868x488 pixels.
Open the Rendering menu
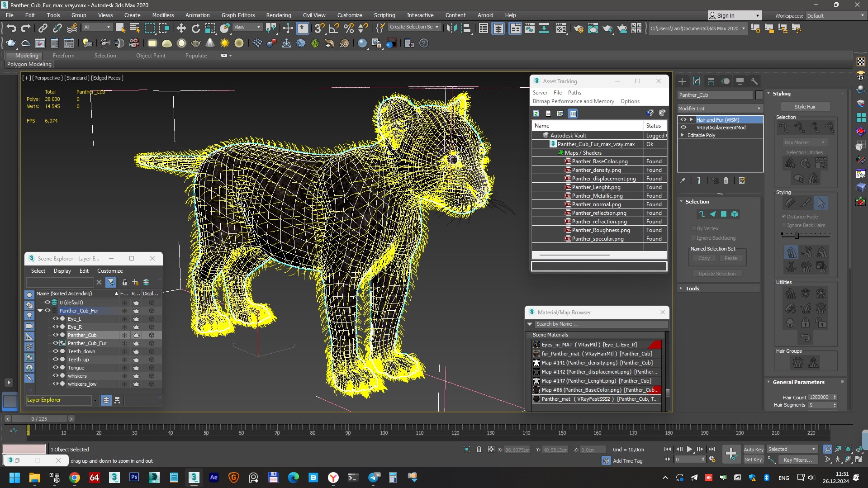click(x=278, y=15)
